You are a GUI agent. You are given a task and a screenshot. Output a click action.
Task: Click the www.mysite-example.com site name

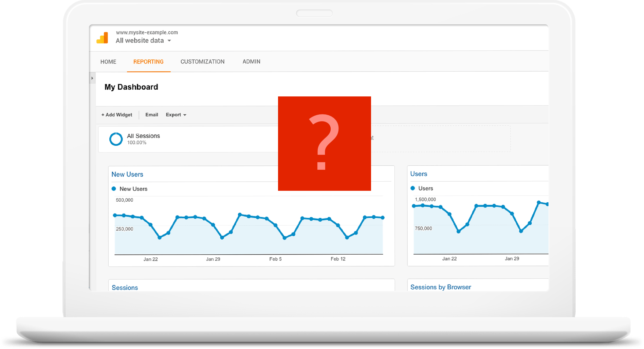tap(147, 32)
